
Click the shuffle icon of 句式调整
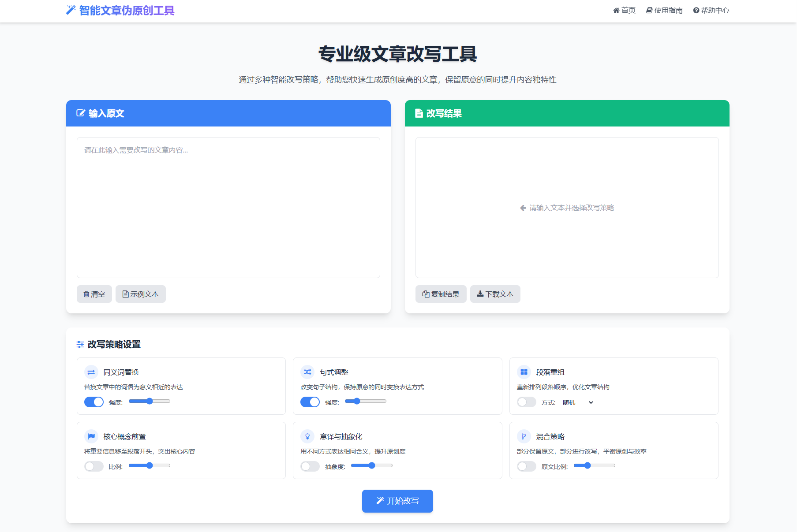(x=307, y=372)
